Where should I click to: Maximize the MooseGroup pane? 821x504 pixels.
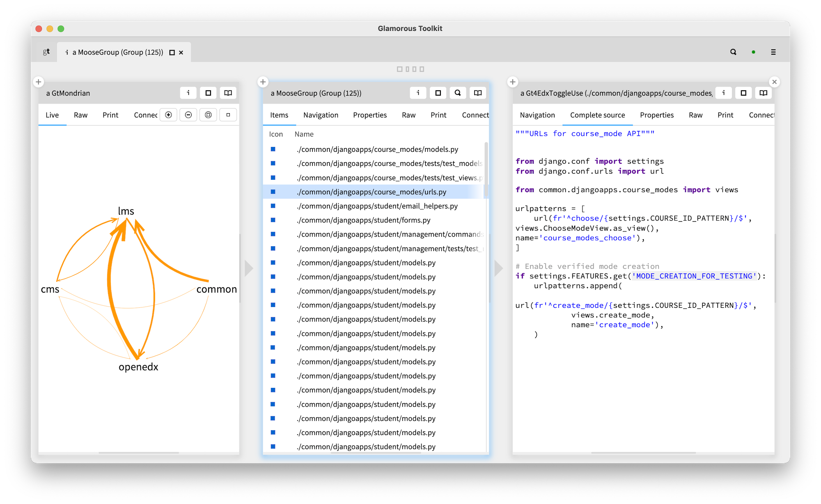point(438,93)
